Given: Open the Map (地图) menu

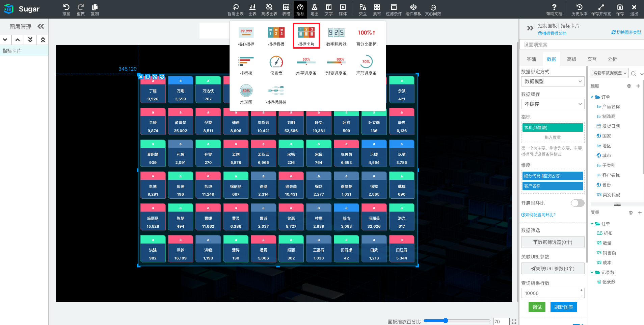Looking at the screenshot, I should click(x=314, y=9).
